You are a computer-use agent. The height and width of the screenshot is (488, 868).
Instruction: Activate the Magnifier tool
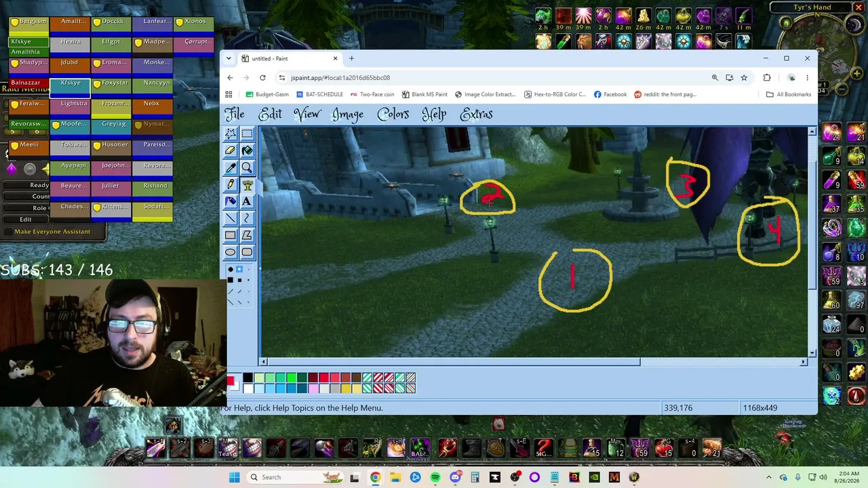pos(247,167)
